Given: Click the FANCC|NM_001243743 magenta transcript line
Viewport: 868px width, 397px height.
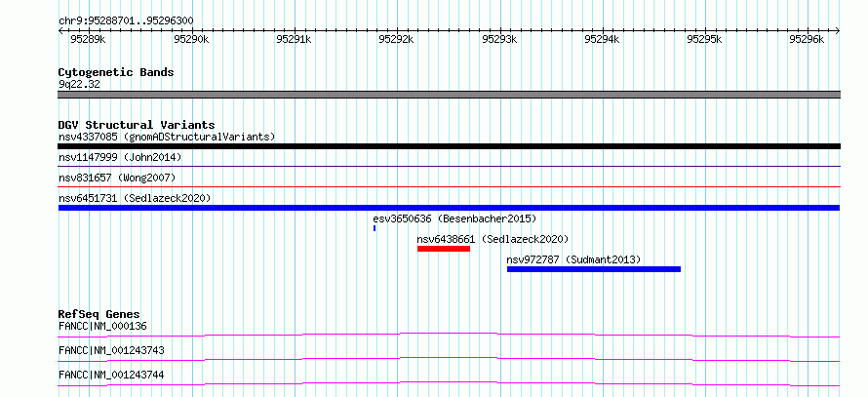Looking at the screenshot, I should [x=449, y=359].
